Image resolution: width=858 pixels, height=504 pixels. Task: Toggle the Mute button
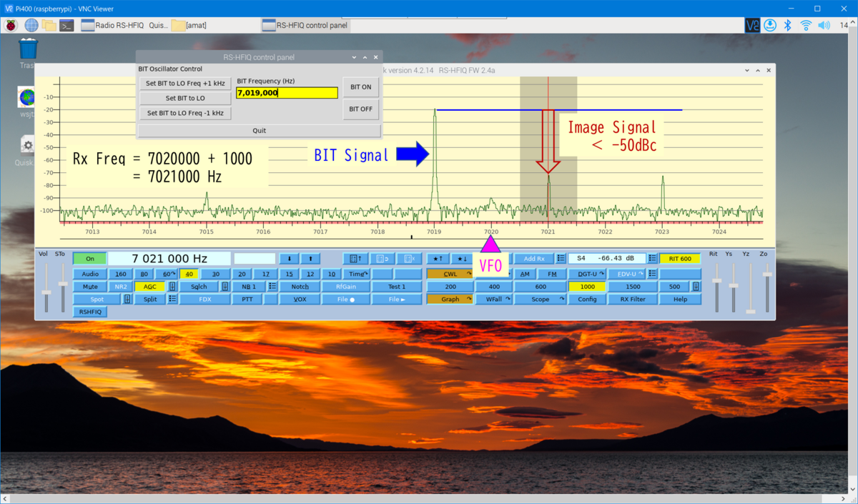[x=90, y=287]
